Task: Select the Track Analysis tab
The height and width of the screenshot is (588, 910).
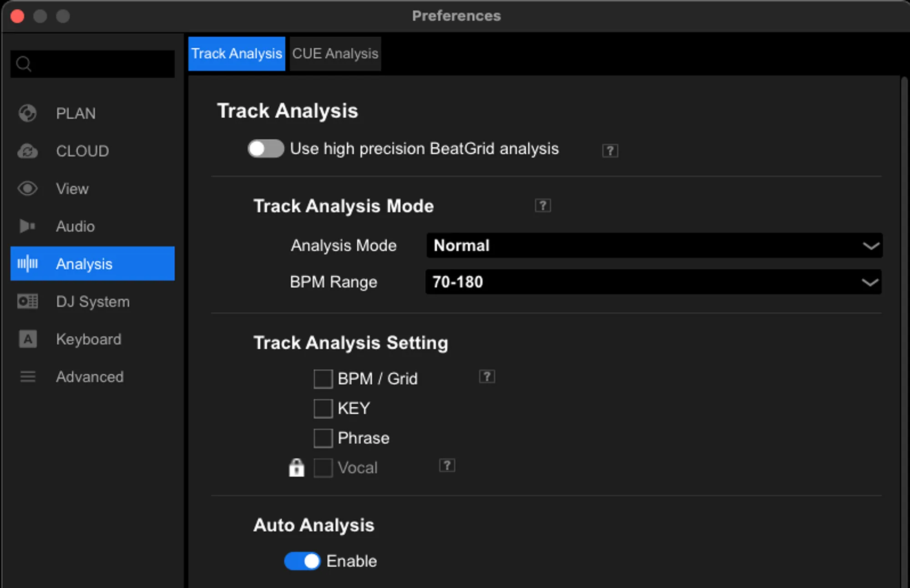Action: click(x=236, y=53)
